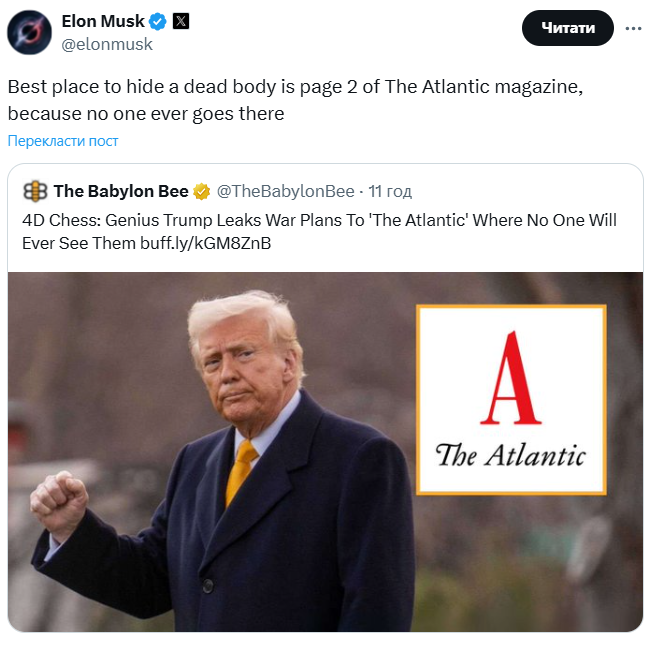Viewport: 651px width, 653px height.
Task: Click the Читати follow button
Action: click(x=567, y=28)
